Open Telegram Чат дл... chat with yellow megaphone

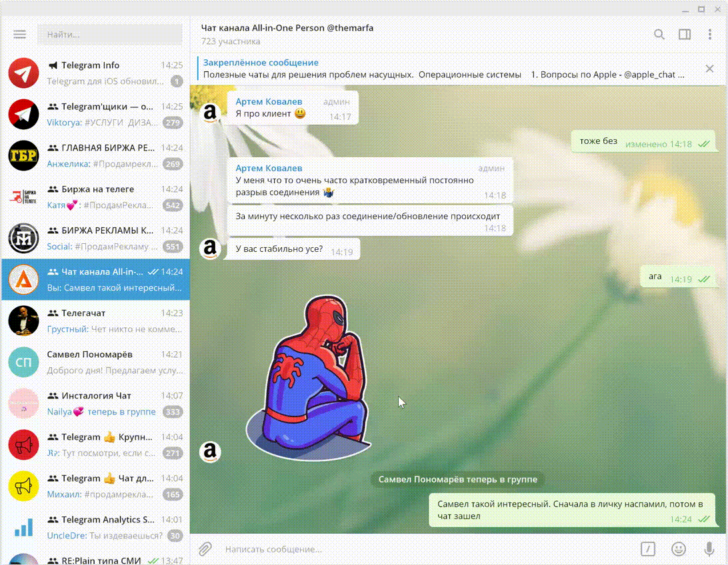click(x=95, y=486)
